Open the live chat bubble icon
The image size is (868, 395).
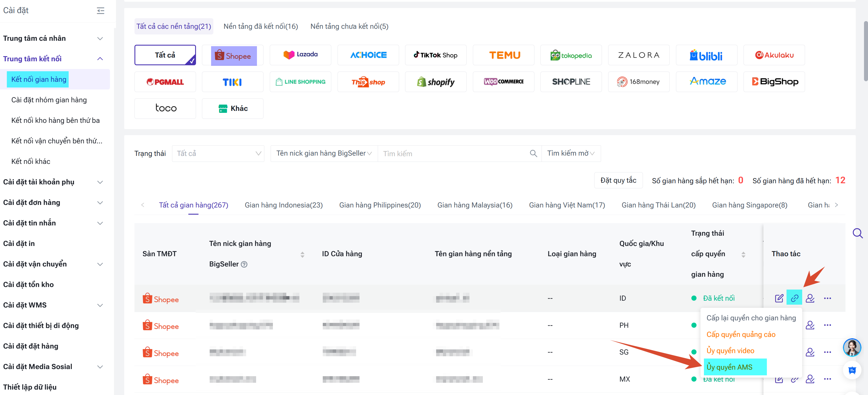(852, 370)
